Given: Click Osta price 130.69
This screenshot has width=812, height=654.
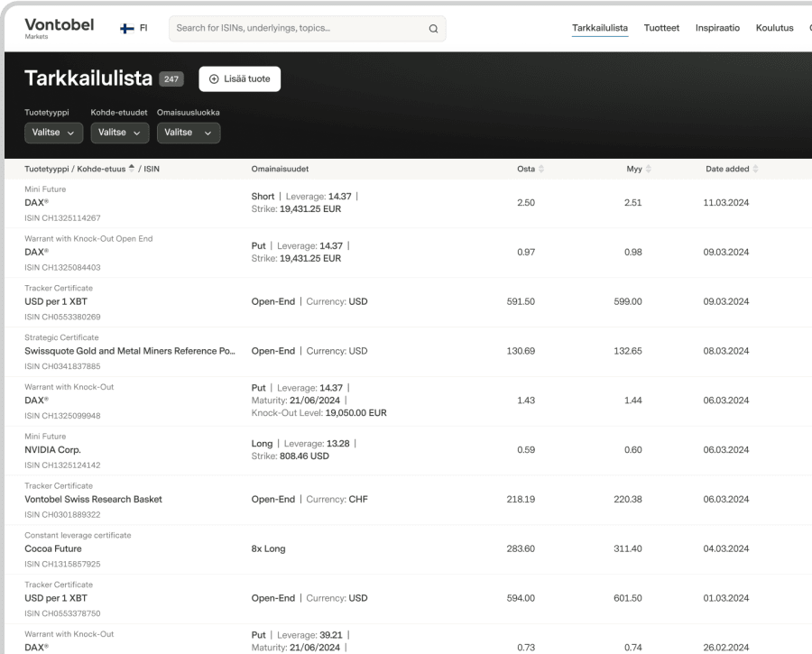Looking at the screenshot, I should [521, 351].
